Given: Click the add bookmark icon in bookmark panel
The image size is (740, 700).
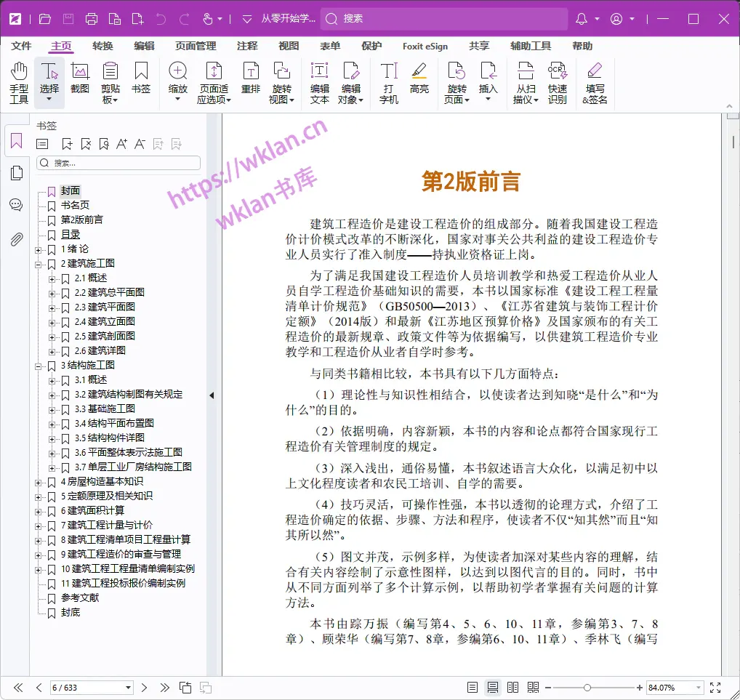Looking at the screenshot, I should pyautogui.click(x=67, y=143).
